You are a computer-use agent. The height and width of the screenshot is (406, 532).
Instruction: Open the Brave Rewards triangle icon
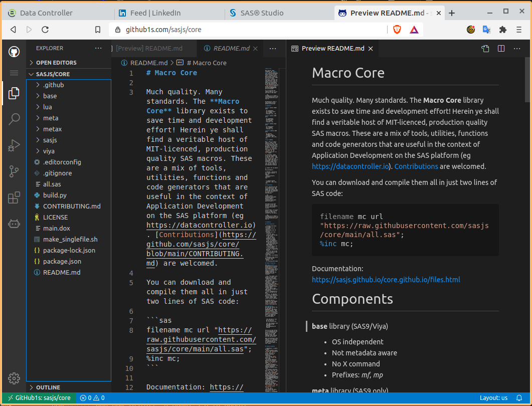[414, 30]
